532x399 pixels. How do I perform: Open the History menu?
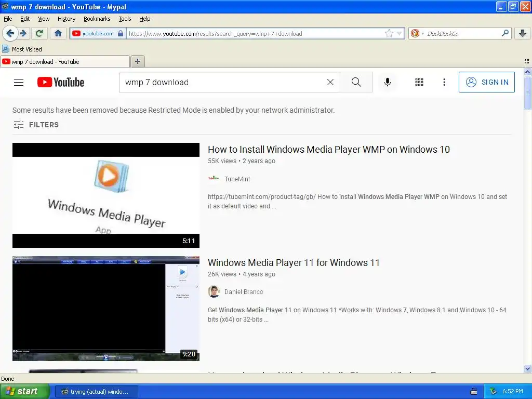[66, 19]
